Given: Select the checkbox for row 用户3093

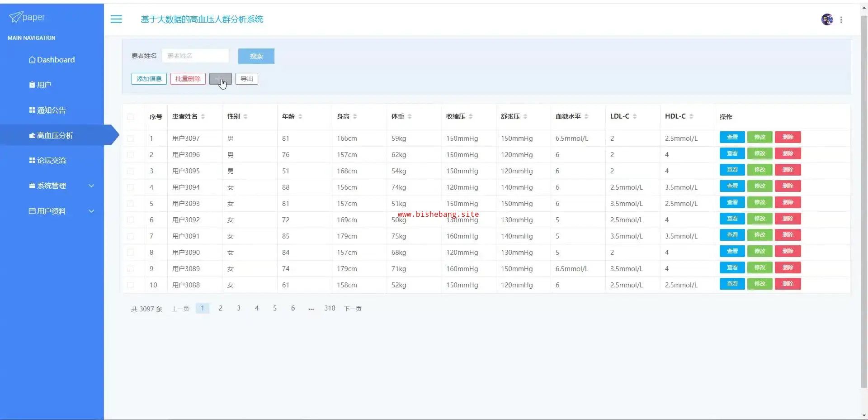Looking at the screenshot, I should (x=130, y=204).
